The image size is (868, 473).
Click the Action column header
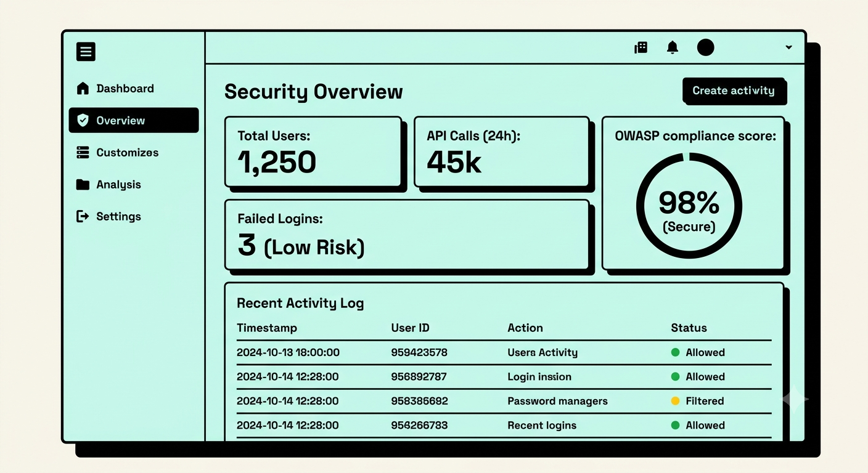pos(525,328)
